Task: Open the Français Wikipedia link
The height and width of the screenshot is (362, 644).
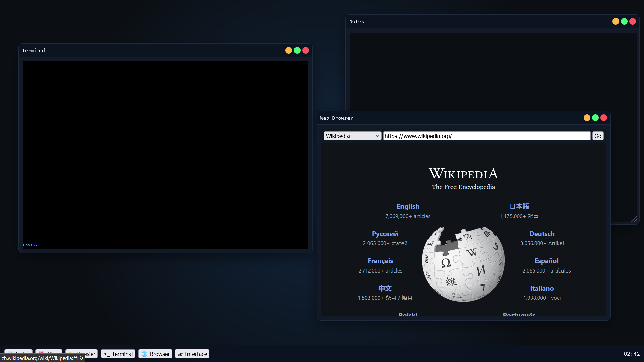Action: click(380, 261)
